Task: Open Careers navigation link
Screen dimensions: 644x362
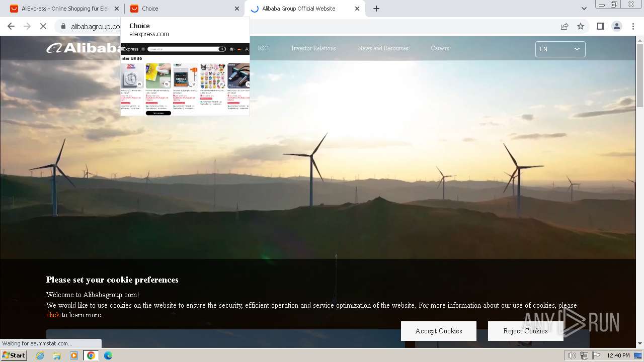Action: tap(440, 48)
